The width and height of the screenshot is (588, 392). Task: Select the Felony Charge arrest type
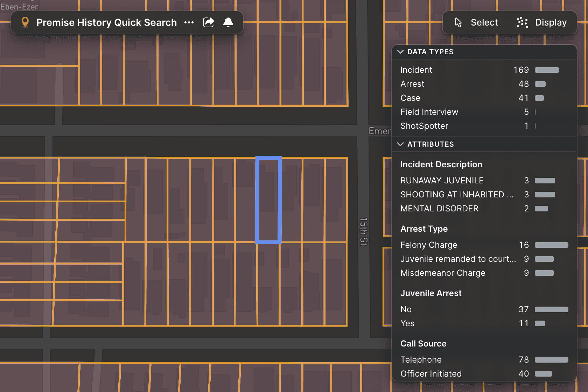pos(429,245)
